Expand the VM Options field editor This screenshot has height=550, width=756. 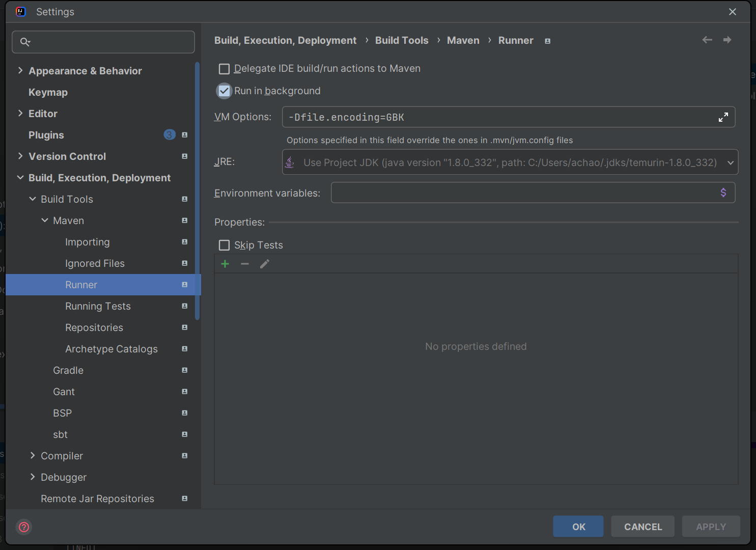723,117
